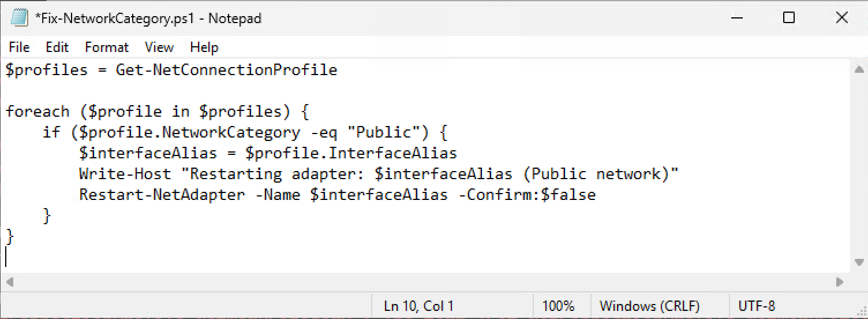Click the Ln 10, Col 1 status indicator
The height and width of the screenshot is (319, 868).
tap(419, 306)
